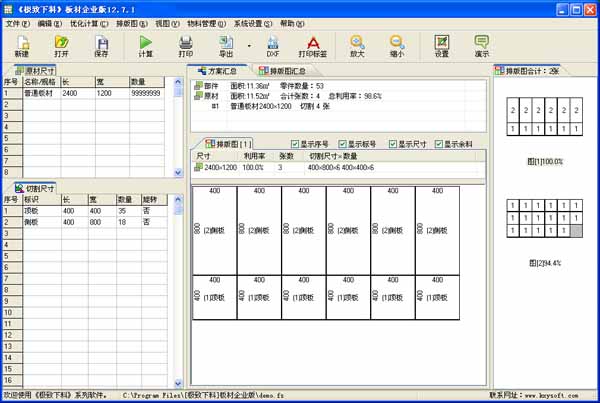Select the 侧板 label cell

pyautogui.click(x=41, y=222)
